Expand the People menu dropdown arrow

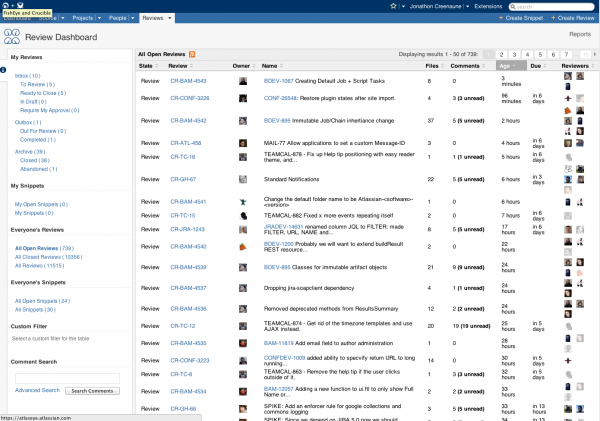(132, 18)
